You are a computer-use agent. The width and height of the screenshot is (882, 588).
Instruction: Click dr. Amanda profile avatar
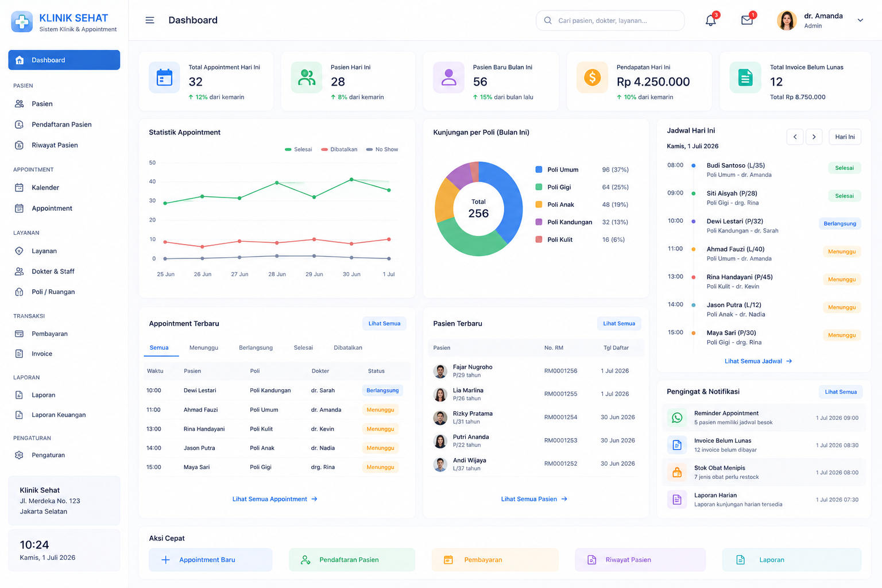click(x=787, y=20)
